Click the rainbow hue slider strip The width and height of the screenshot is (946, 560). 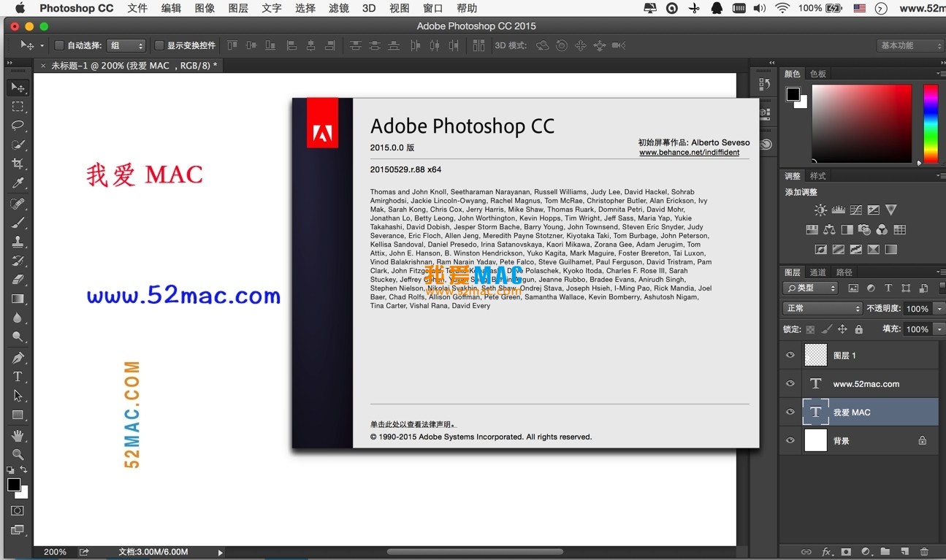click(930, 123)
